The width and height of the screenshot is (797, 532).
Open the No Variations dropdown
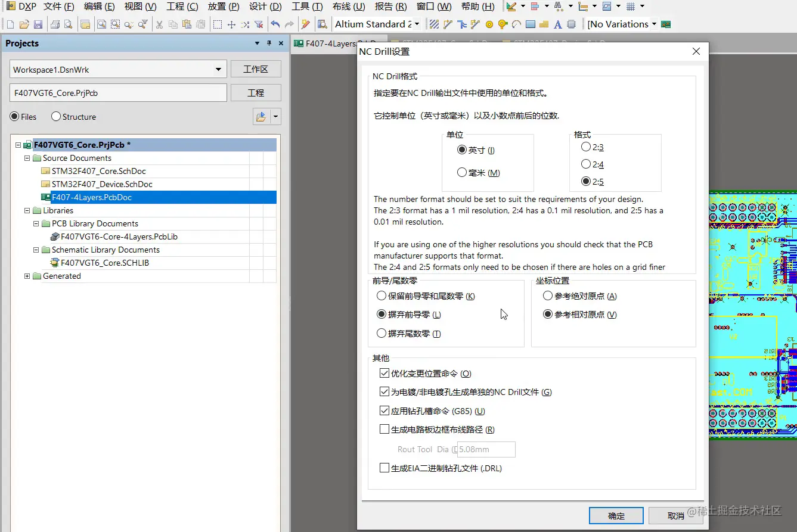pos(654,24)
